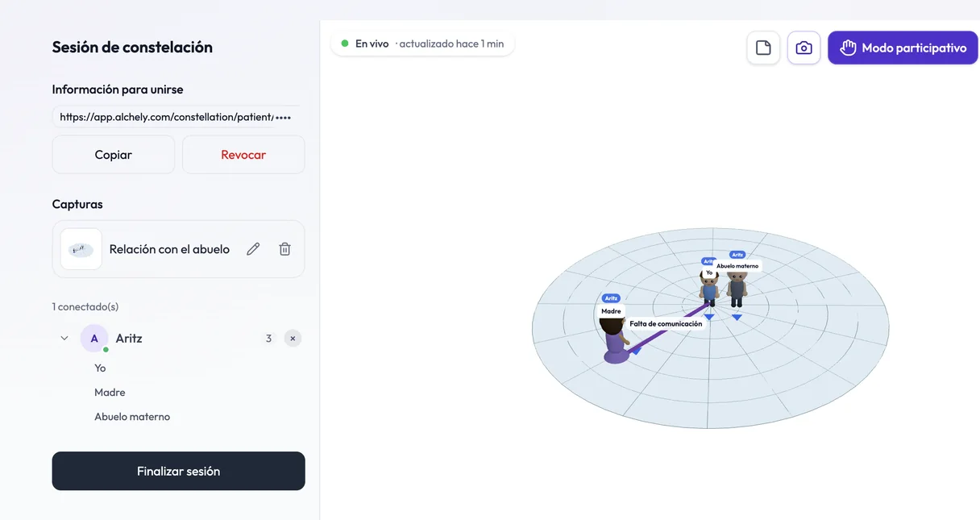
Task: Collapse Aritz's figure list
Action: [x=64, y=339]
